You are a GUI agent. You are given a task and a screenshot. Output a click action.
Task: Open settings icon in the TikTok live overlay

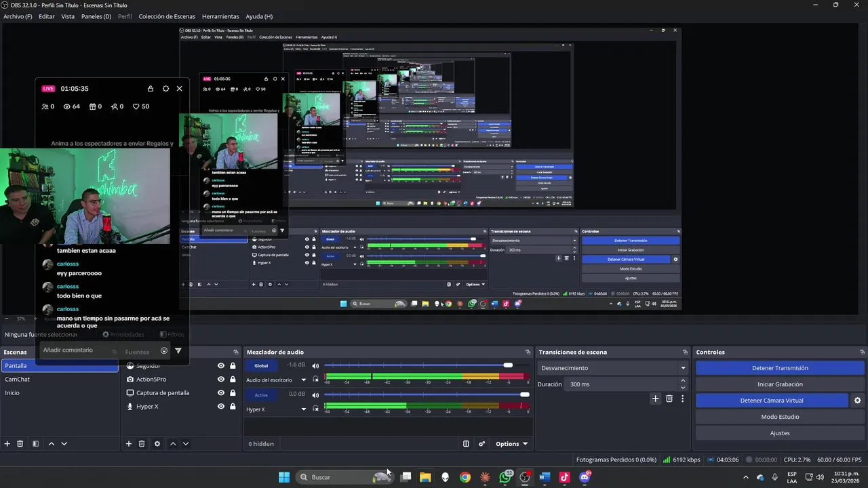(165, 89)
